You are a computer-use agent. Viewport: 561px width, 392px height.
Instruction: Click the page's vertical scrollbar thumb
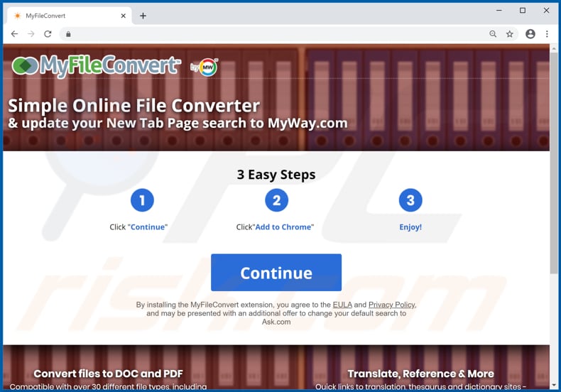pos(554,163)
